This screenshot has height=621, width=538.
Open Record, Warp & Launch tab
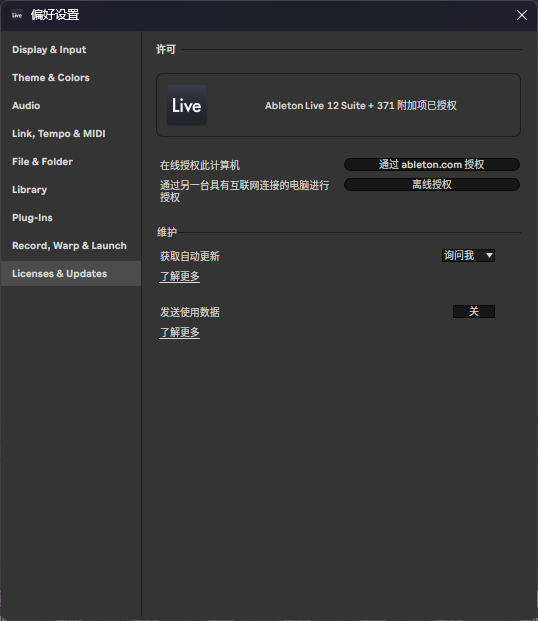point(69,246)
